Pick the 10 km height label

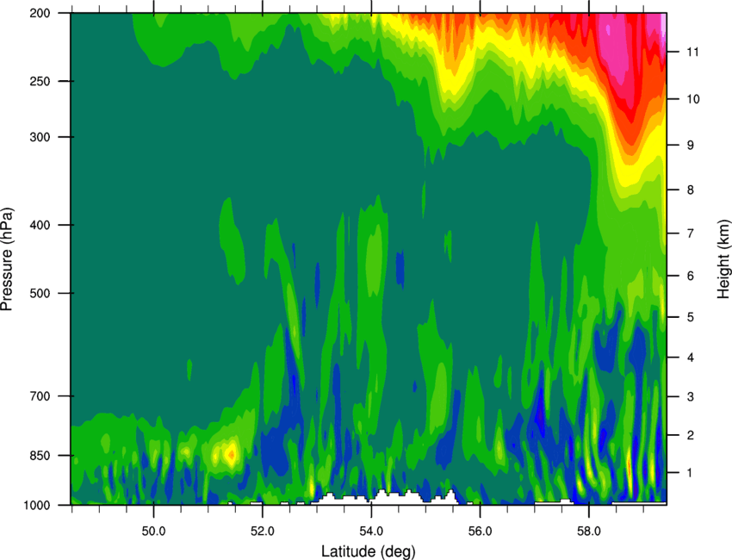[x=693, y=99]
